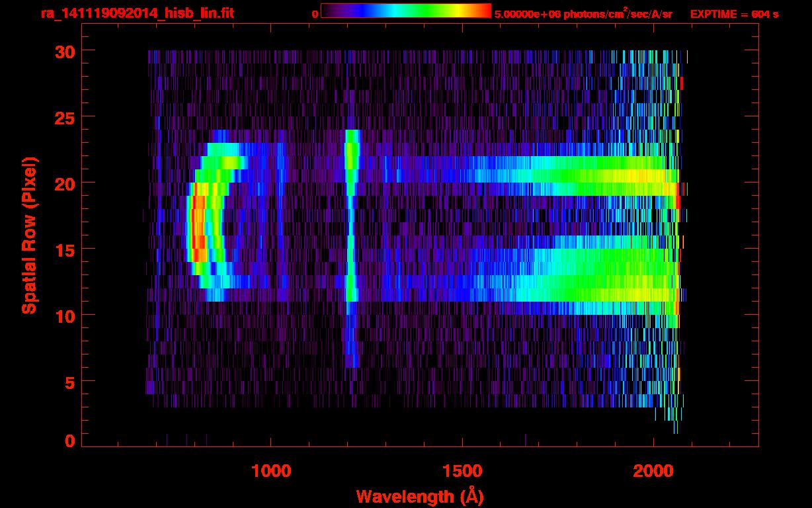Click the rainbow color scale bar
The height and width of the screenshot is (508, 812).
[x=406, y=11]
